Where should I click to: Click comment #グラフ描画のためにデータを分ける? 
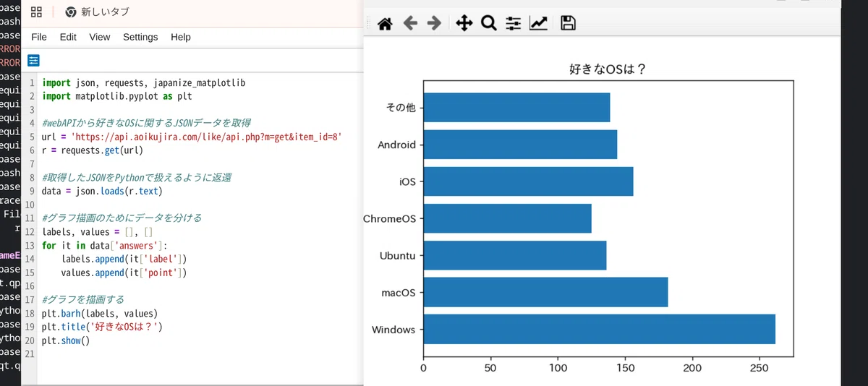122,218
